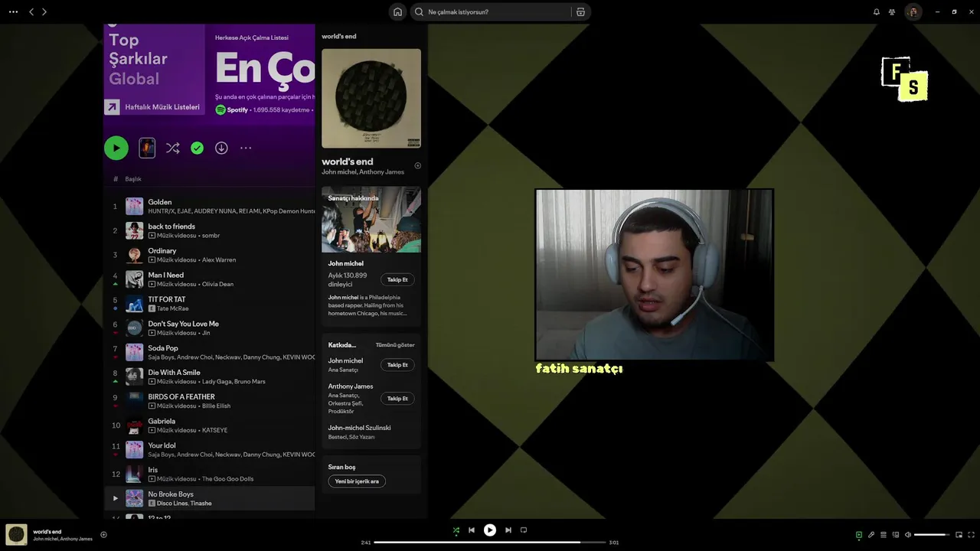Click the main play button in player bar

click(490, 530)
